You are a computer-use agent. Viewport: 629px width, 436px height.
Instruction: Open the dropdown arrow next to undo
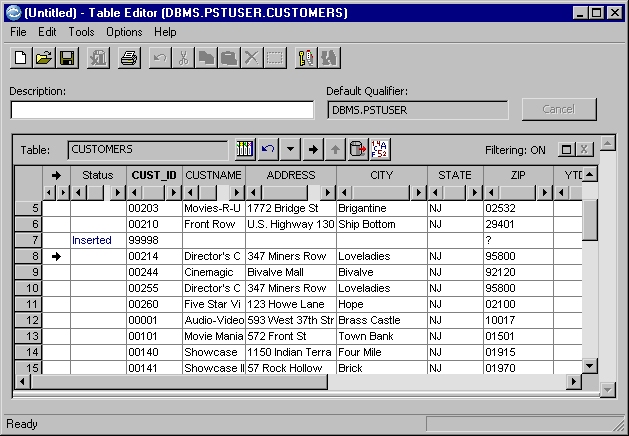coord(290,150)
